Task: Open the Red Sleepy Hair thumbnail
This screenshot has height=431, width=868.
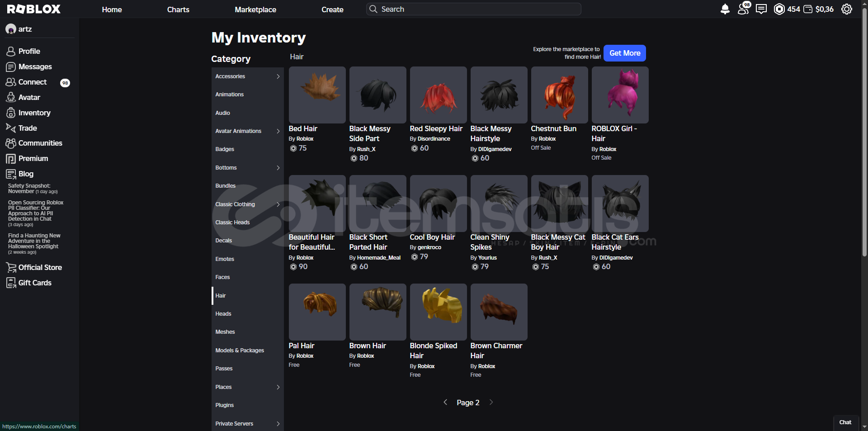Action: point(438,95)
